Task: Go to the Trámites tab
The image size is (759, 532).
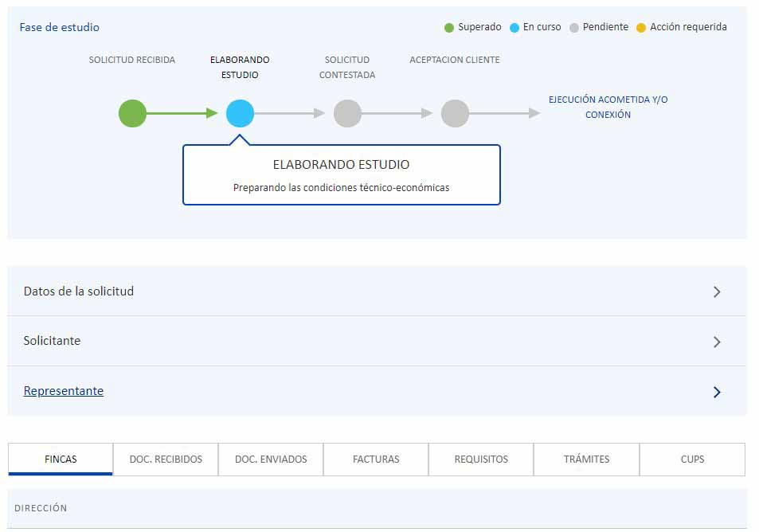Action: [586, 460]
